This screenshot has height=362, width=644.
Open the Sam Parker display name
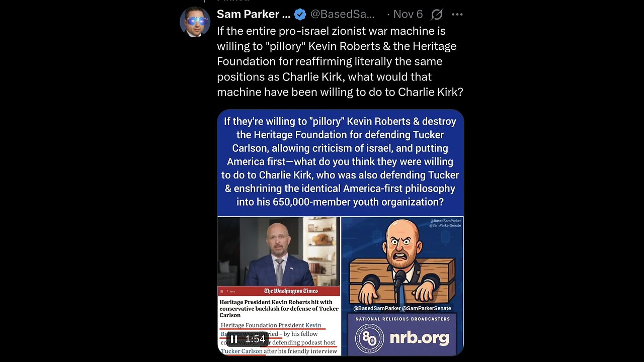point(254,14)
